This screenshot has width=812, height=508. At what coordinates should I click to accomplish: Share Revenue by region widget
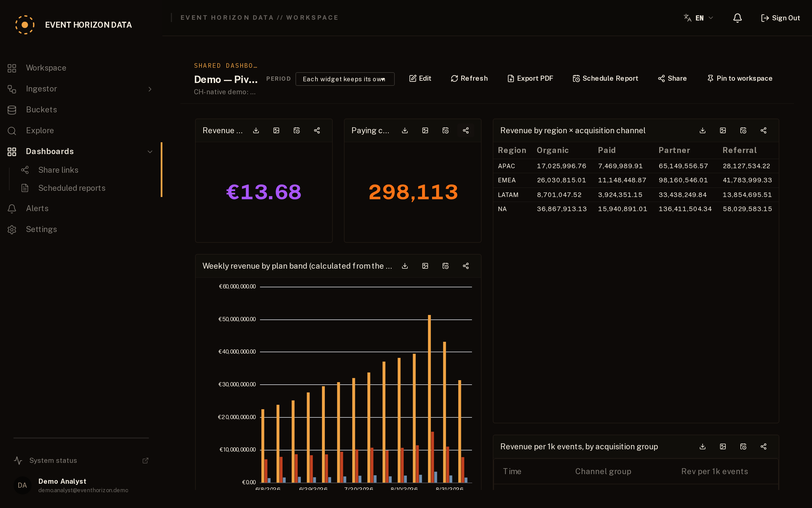763,130
